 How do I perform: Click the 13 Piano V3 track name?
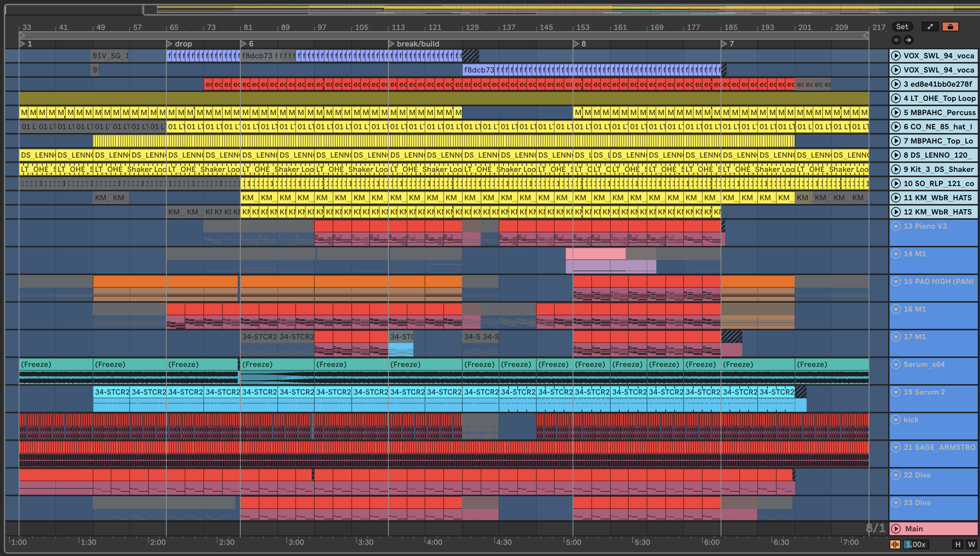tap(925, 226)
